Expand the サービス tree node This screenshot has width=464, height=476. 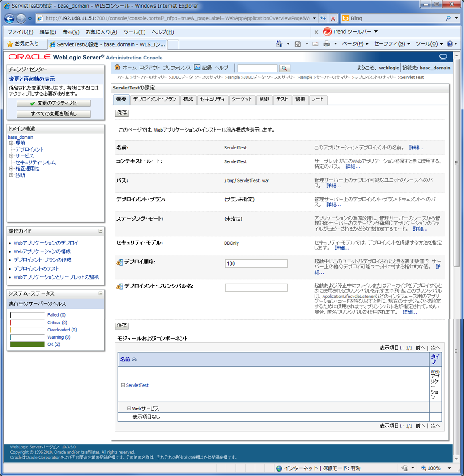(x=11, y=156)
